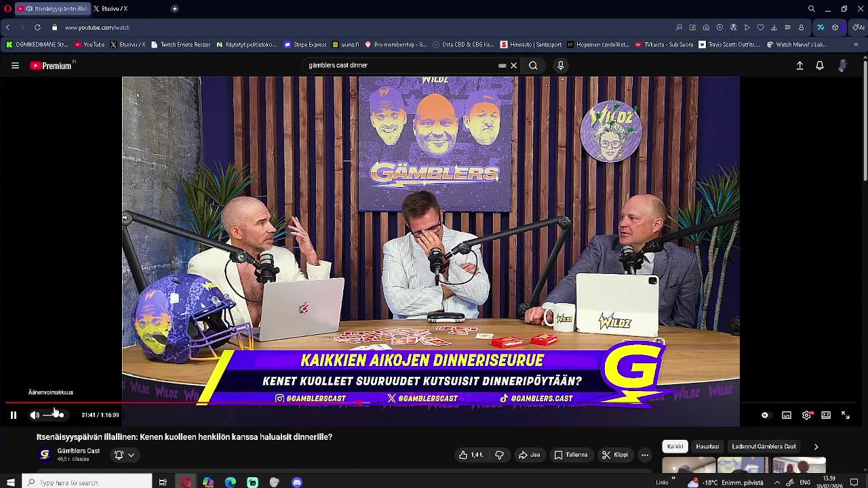Create a clip with Klippi button
868x488 pixels.
click(615, 455)
